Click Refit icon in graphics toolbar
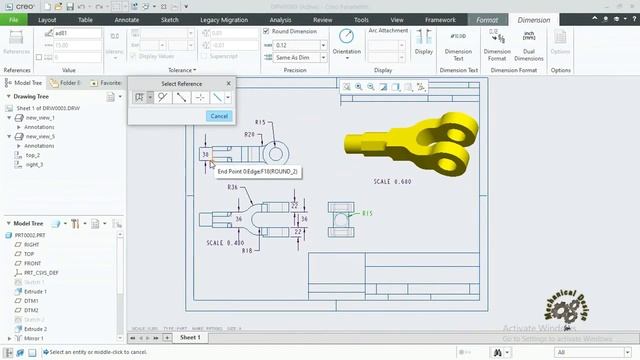The width and height of the screenshot is (640, 360). click(346, 87)
